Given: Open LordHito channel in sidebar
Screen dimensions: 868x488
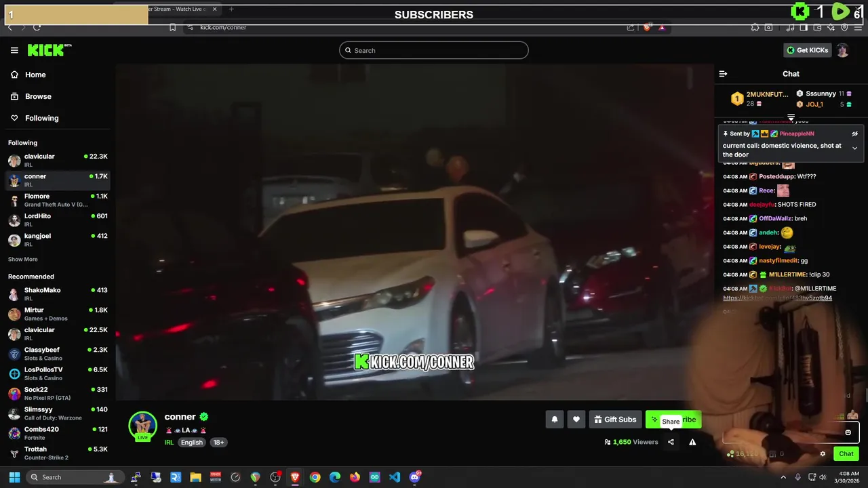Looking at the screenshot, I should click(x=58, y=220).
